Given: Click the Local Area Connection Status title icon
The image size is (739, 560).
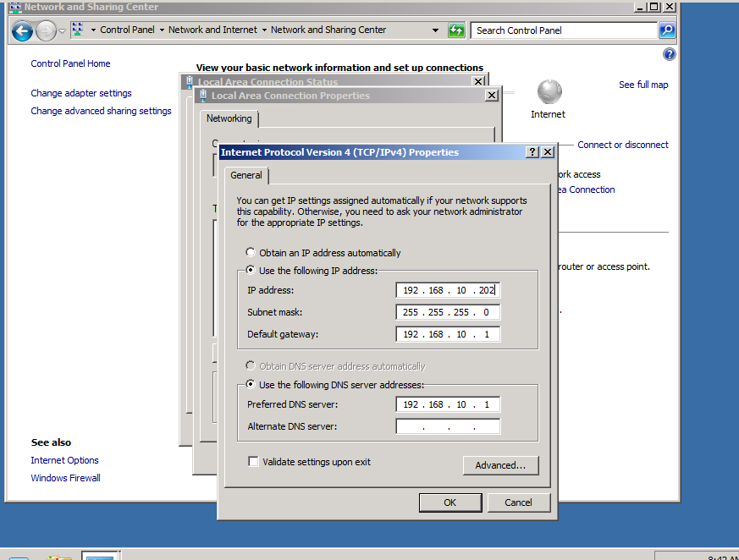Looking at the screenshot, I should point(190,82).
